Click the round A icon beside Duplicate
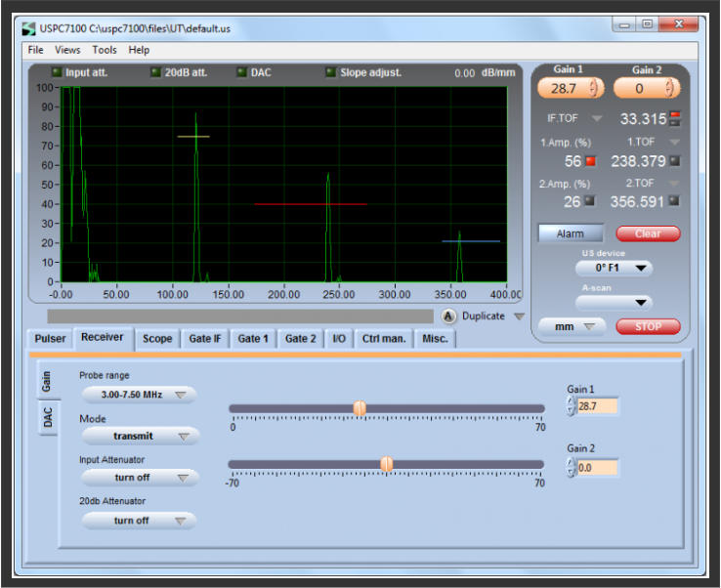721x588 pixels. click(x=448, y=316)
